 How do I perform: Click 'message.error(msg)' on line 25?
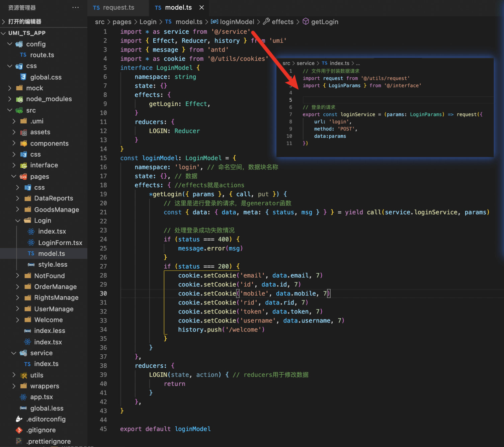210,248
